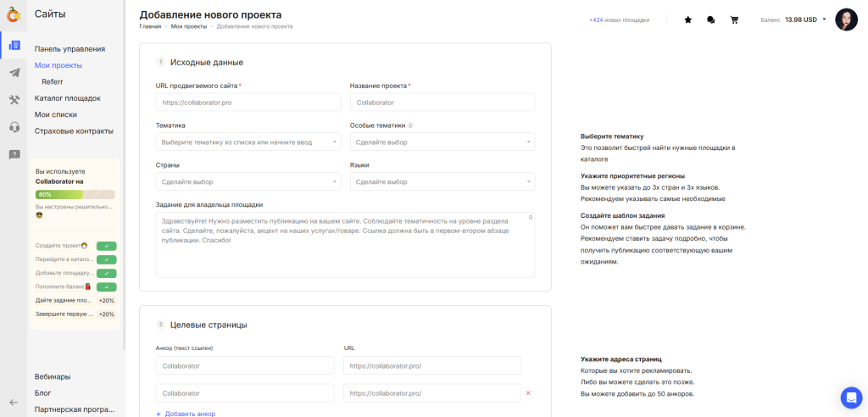Open the shopping cart icon
Viewport: 868px width, 417px height.
734,19
